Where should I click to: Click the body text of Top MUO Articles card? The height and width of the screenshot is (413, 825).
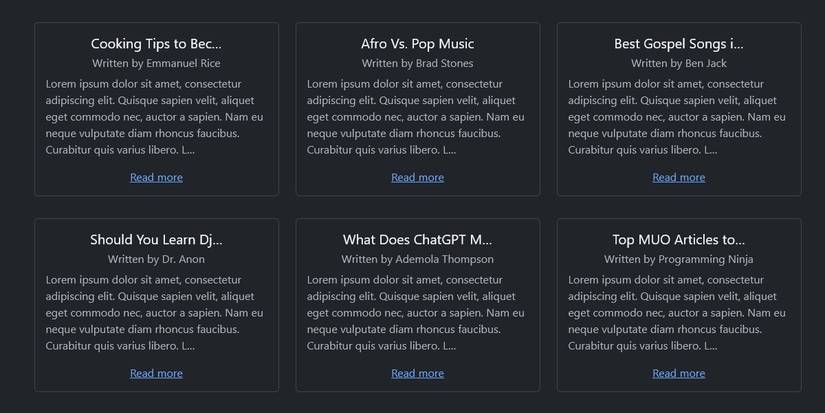coord(678,313)
